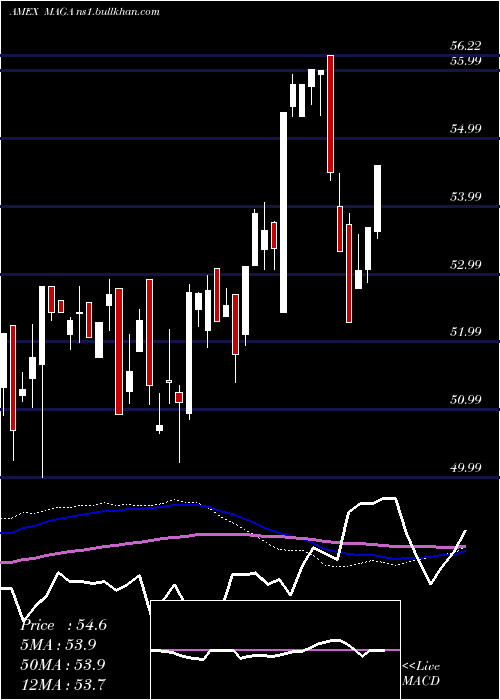This screenshot has width=500, height=700.
Task: Click the '12MA : 53.7' readout
Action: [x=63, y=684]
